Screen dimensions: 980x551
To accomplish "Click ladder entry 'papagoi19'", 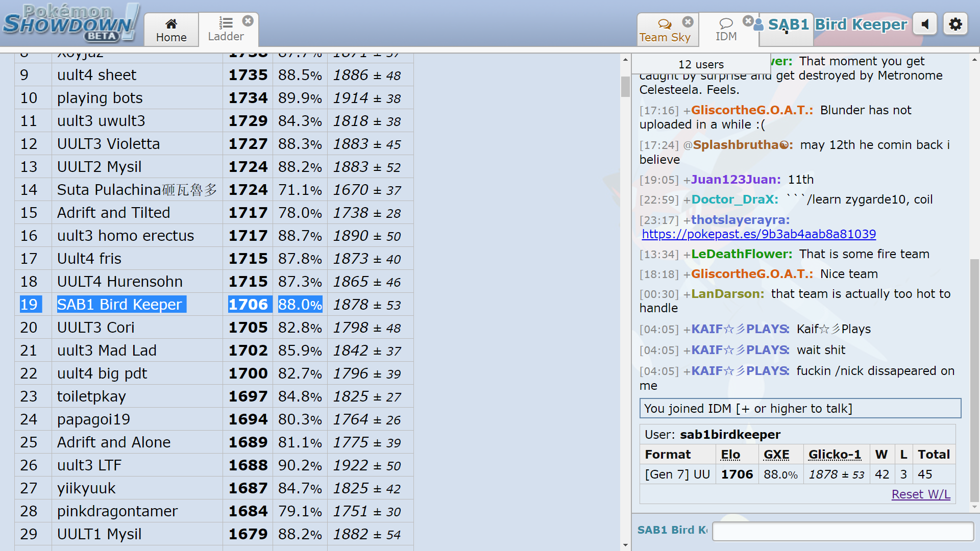I will (x=93, y=419).
